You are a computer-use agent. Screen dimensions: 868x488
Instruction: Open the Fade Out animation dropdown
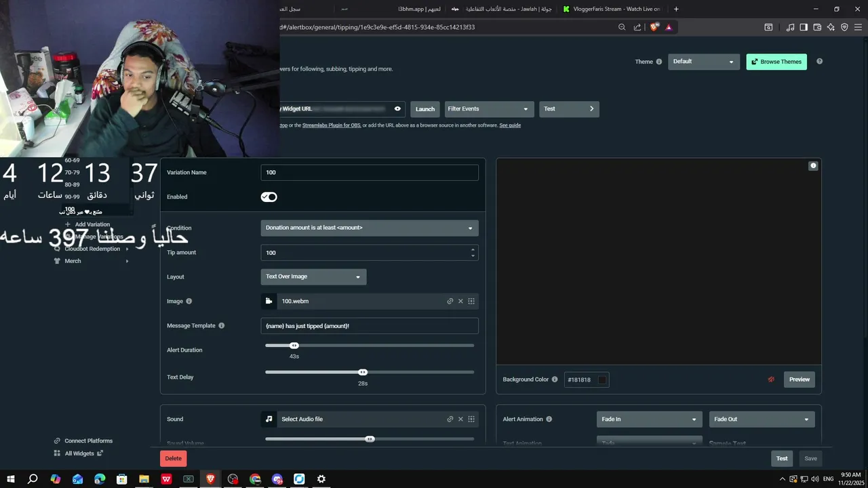[762, 419]
